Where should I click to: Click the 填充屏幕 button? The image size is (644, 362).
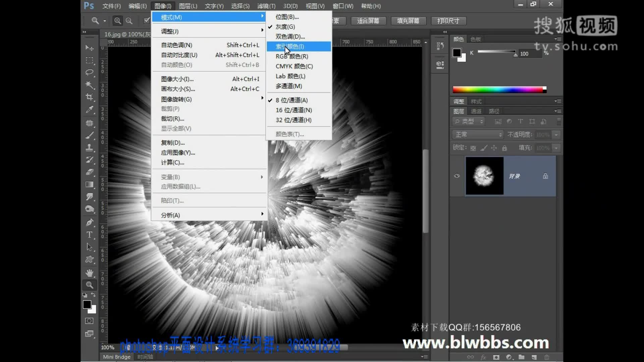(x=408, y=21)
